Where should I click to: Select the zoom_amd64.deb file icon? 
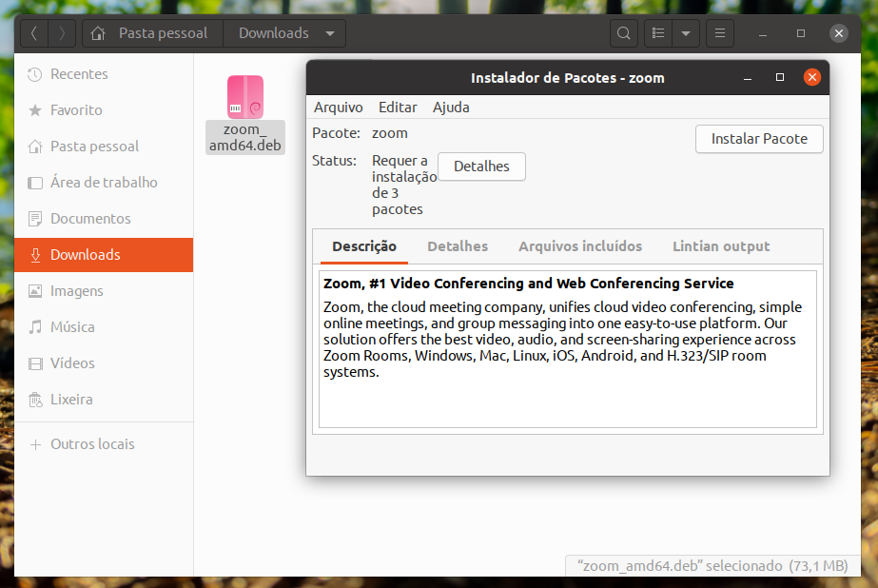(x=245, y=97)
